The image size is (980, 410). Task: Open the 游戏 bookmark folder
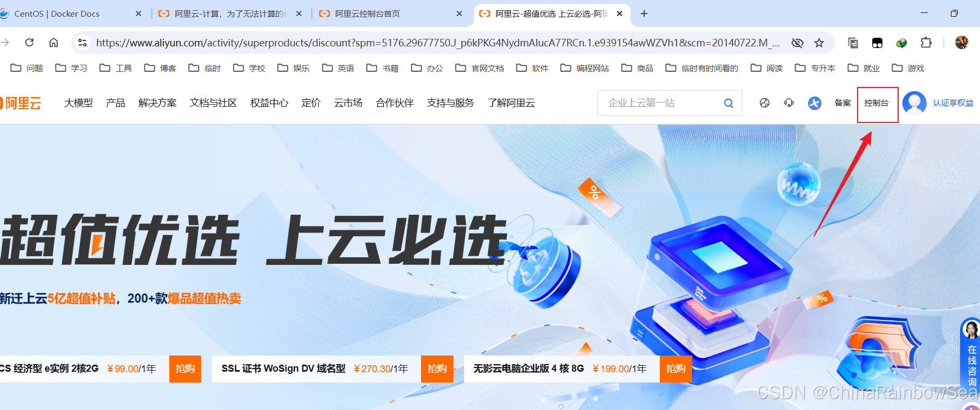[908, 68]
